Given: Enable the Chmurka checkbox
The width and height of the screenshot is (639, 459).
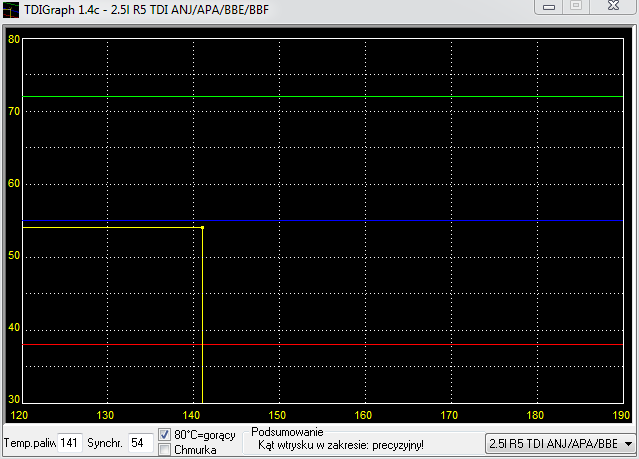Looking at the screenshot, I should click(x=164, y=450).
